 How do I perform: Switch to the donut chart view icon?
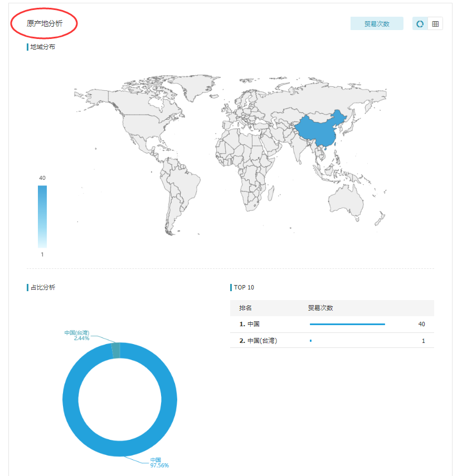click(420, 24)
